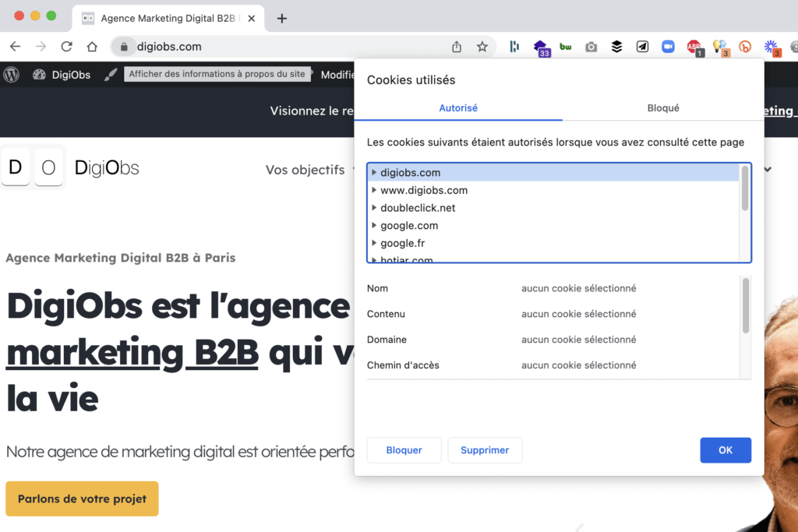Click the cookie list scrollbar

[x=745, y=188]
